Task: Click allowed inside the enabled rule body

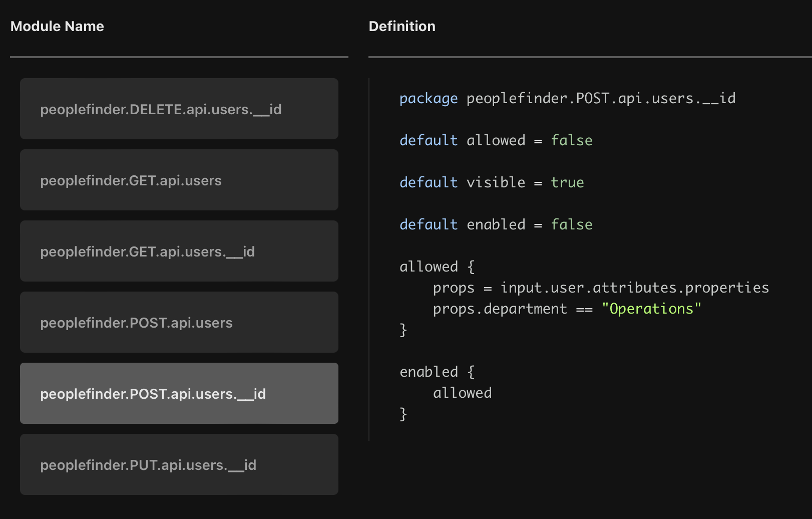Action: point(462,393)
